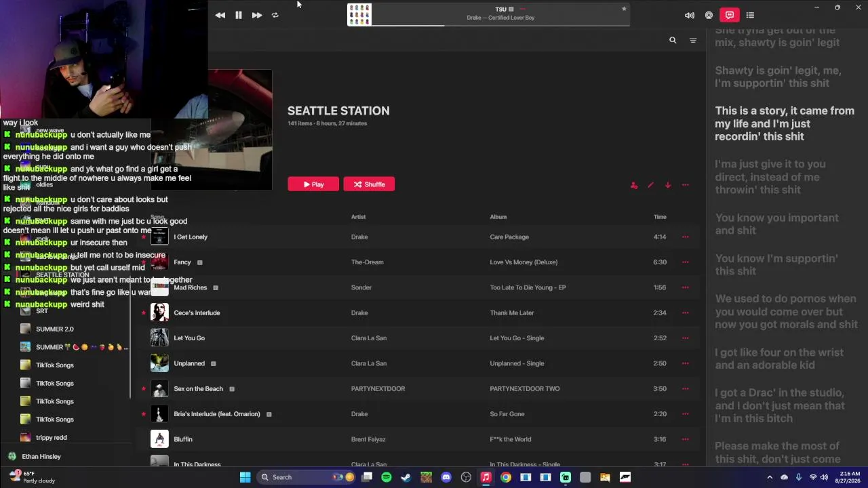Toggle the lyrics panel button

730,15
